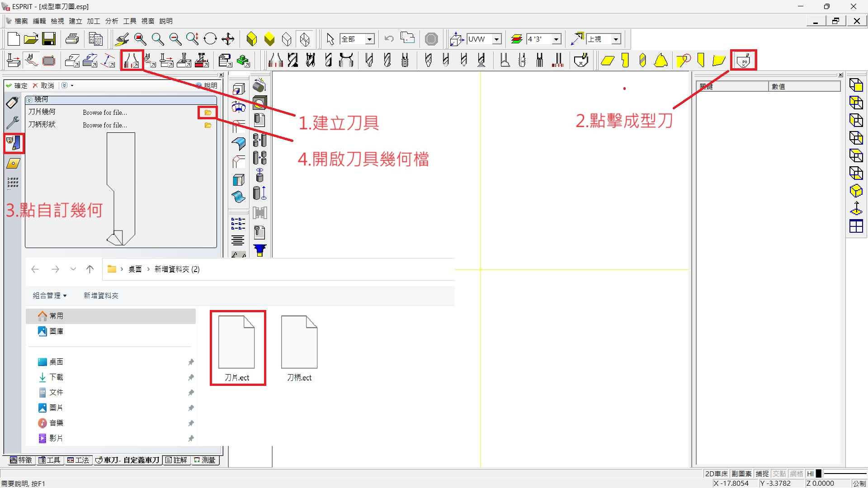Click the create tool icon outlined in red
The image size is (868, 488).
pyautogui.click(x=132, y=60)
